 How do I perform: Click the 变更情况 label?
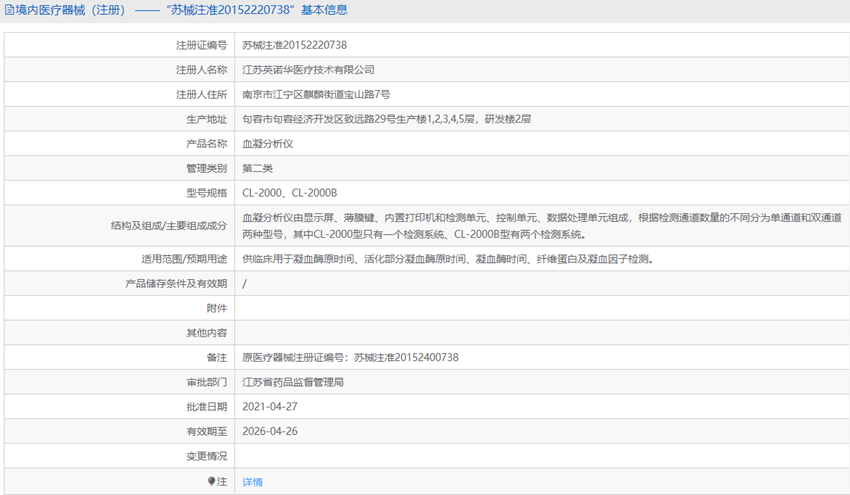pyautogui.click(x=207, y=457)
